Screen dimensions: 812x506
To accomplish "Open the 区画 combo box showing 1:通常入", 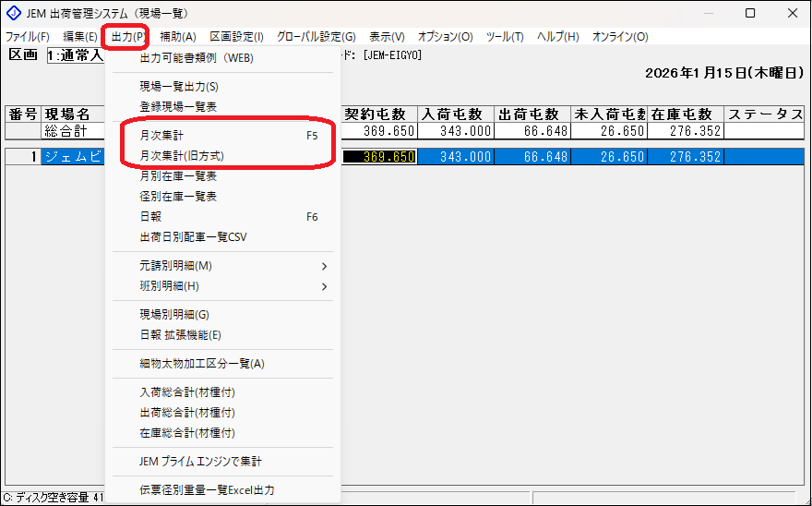I will 76,56.
